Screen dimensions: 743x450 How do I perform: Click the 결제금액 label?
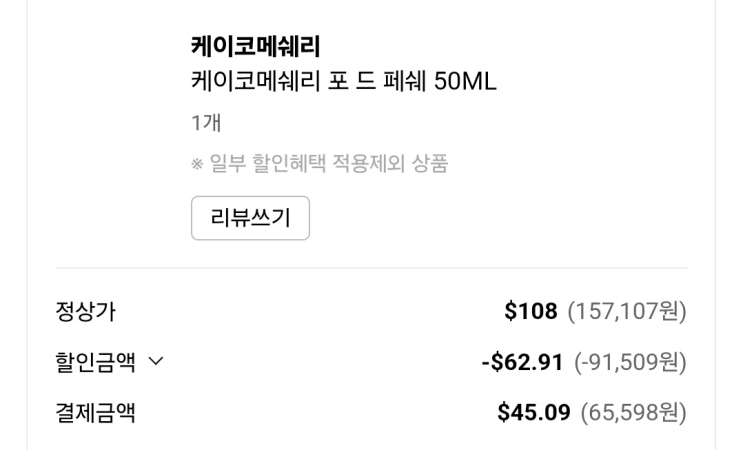click(95, 411)
